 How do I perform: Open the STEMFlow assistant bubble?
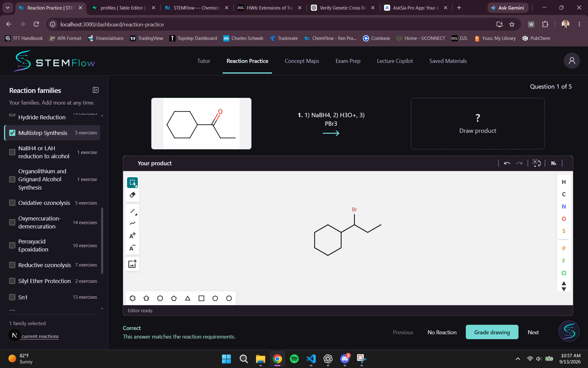[x=569, y=331]
